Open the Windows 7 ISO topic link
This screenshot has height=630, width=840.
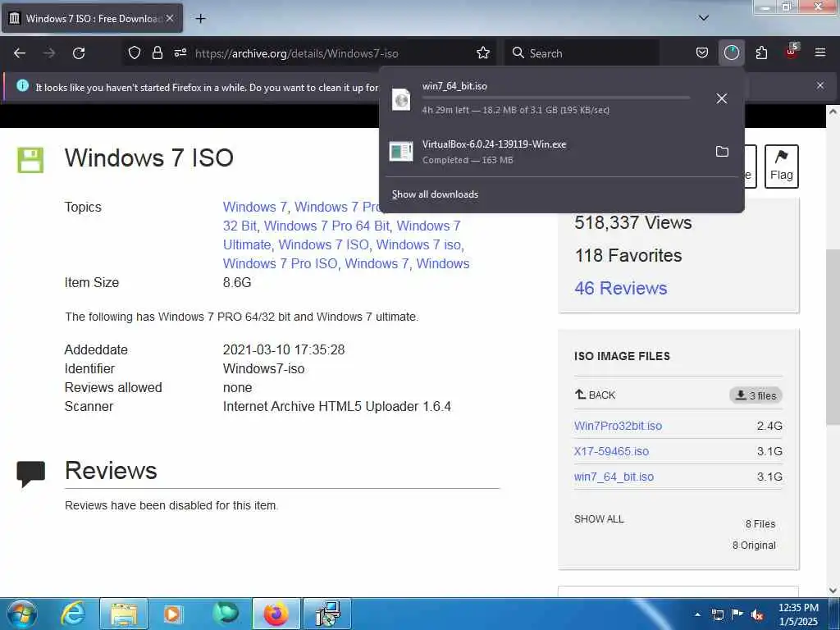click(x=323, y=244)
